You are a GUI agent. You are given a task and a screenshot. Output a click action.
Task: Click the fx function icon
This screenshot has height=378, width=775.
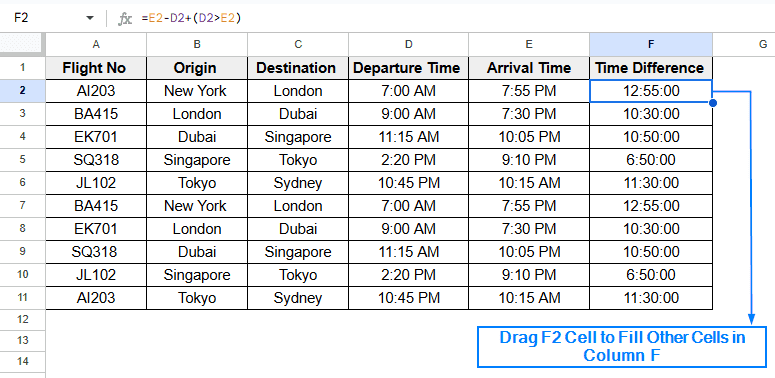pos(125,19)
